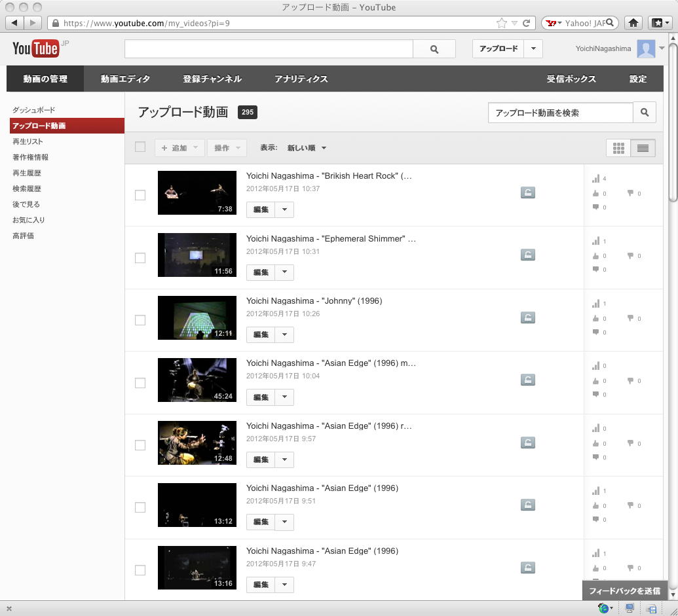Screen dimensions: 678x616
Task: Click the upload videos search magnifier icon
Action: (645, 113)
